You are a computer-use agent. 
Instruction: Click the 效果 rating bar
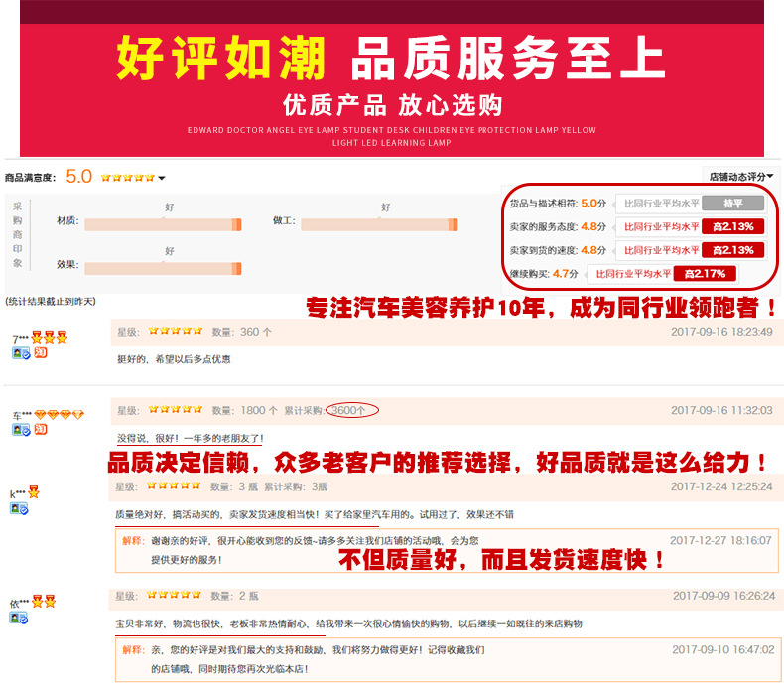point(163,269)
